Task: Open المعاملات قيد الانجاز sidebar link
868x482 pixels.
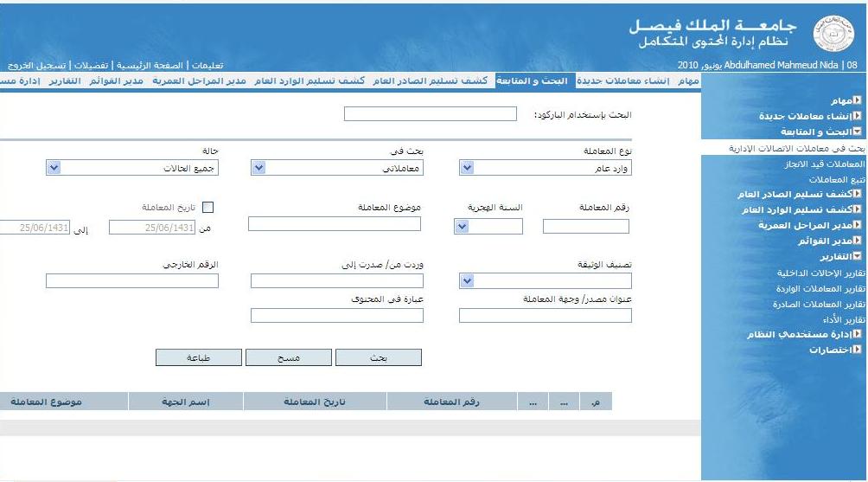Action: point(824,164)
